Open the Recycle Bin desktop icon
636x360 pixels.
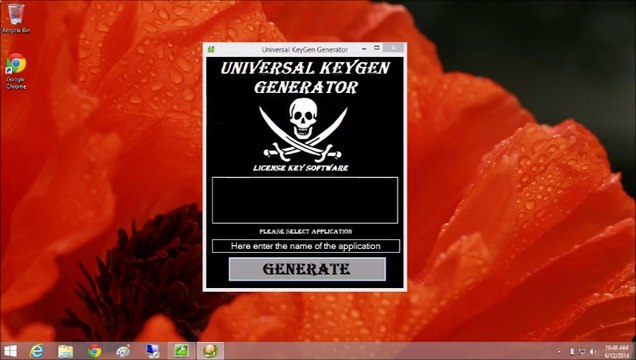(16, 18)
